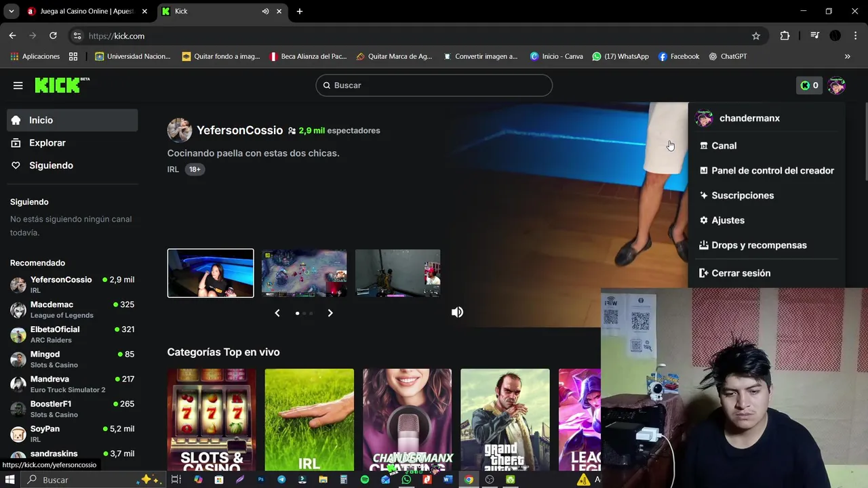Open Panel de control del creador
The image size is (868, 488).
click(x=766, y=171)
